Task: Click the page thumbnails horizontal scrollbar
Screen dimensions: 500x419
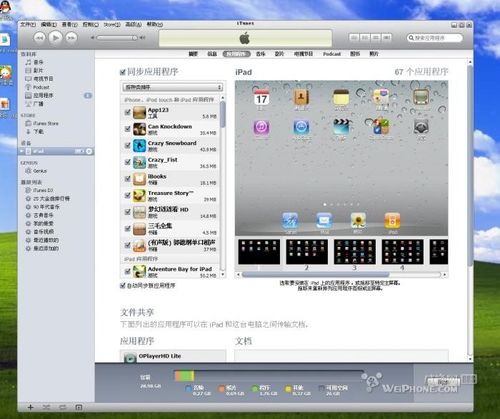Action: point(315,275)
